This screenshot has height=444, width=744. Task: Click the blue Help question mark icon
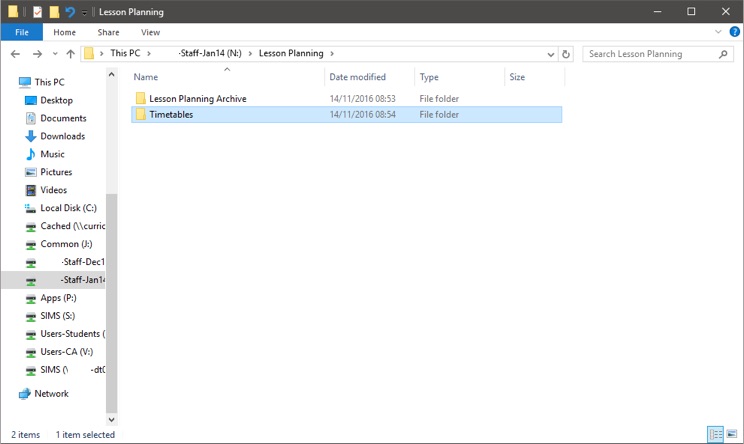tap(735, 32)
